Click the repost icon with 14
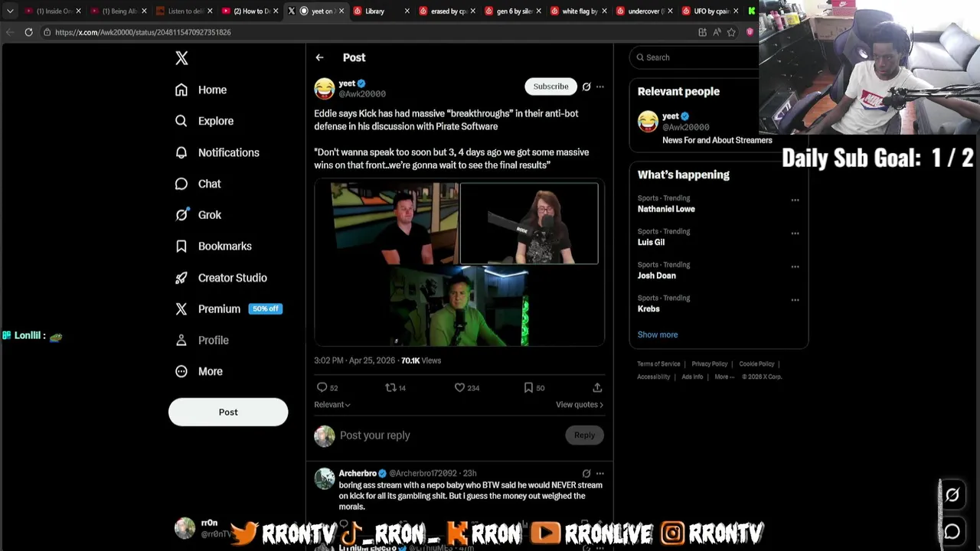The height and width of the screenshot is (551, 980). pyautogui.click(x=390, y=387)
